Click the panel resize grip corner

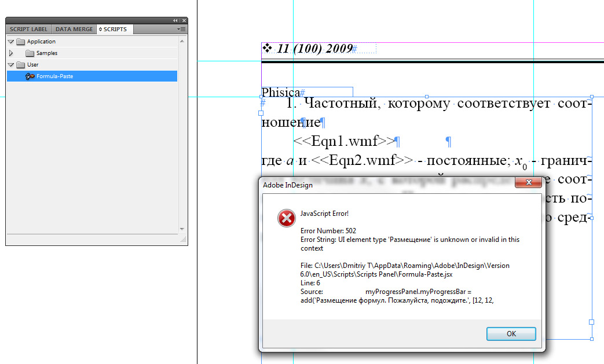point(184,240)
